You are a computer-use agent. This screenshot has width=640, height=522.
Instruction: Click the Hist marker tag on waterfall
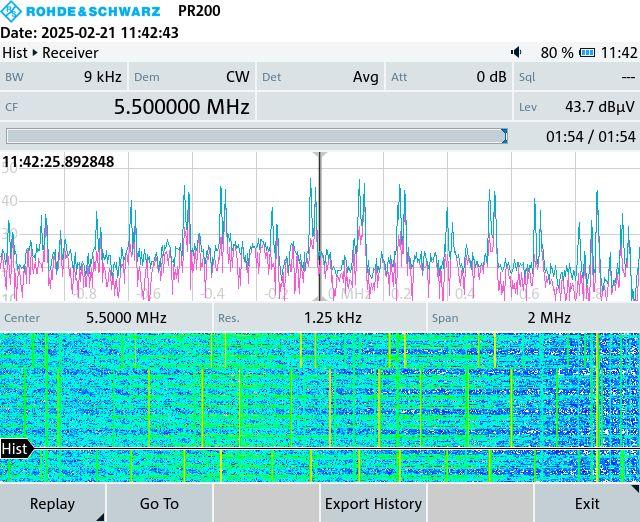click(x=16, y=449)
